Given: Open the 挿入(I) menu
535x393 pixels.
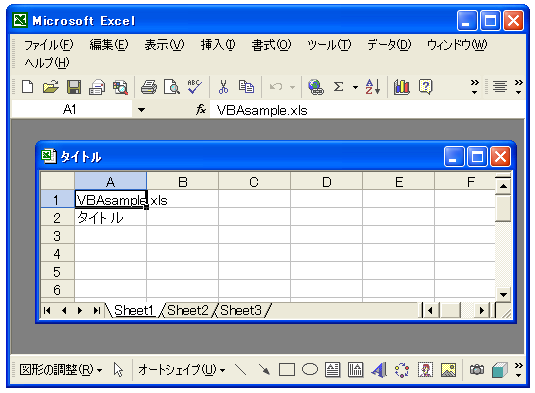Looking at the screenshot, I should (218, 45).
